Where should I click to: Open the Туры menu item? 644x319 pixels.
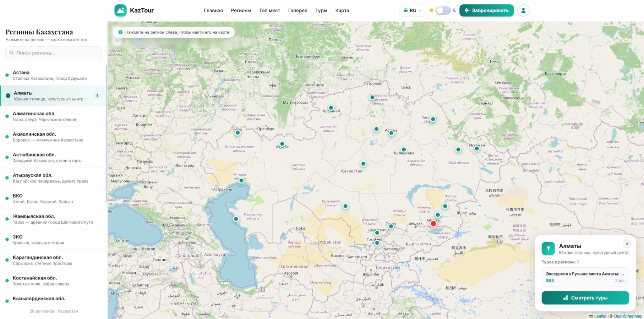click(x=321, y=10)
